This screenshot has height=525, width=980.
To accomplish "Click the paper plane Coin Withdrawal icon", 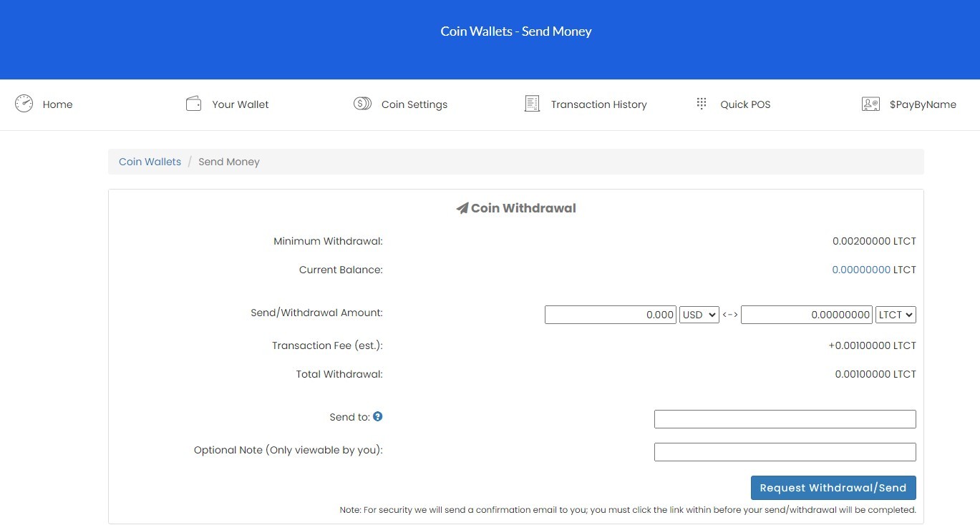I will 462,208.
